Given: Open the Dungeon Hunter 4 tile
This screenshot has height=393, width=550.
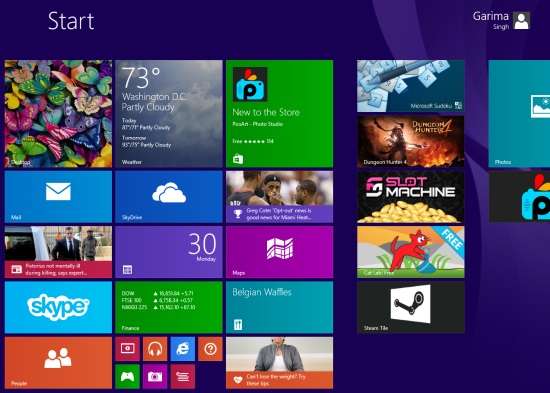Looking at the screenshot, I should [x=410, y=141].
